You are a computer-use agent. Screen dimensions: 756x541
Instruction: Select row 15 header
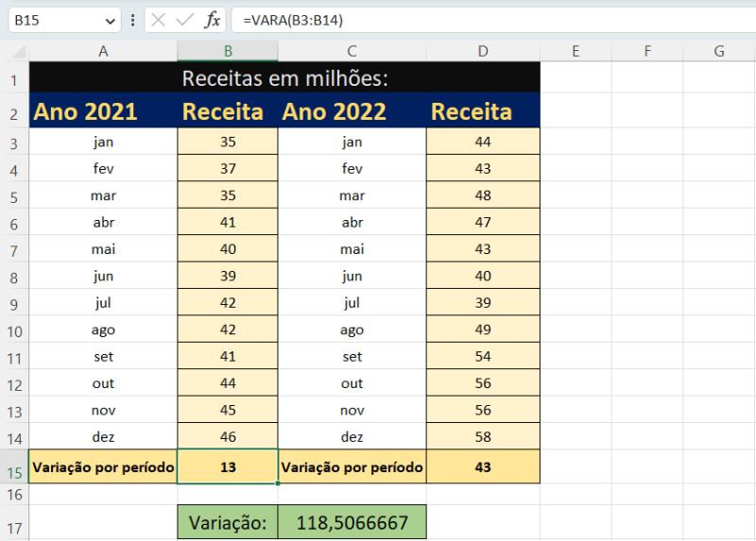[14, 466]
